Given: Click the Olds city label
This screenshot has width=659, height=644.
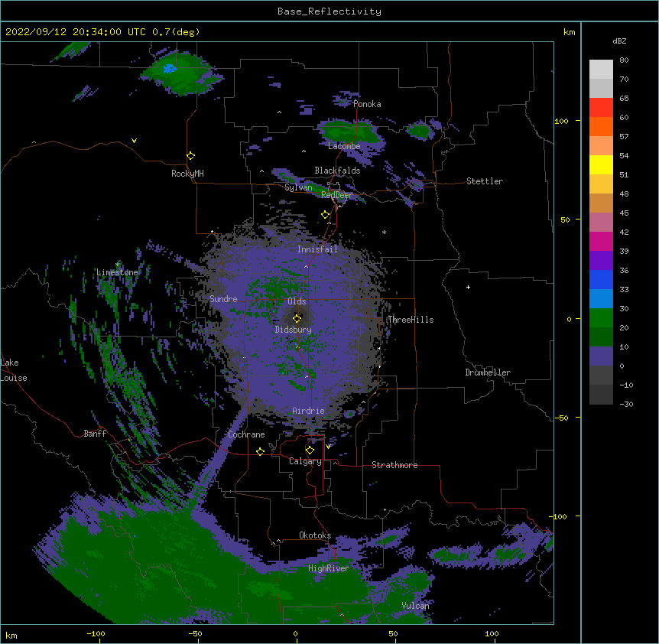Looking at the screenshot, I should pyautogui.click(x=297, y=301).
